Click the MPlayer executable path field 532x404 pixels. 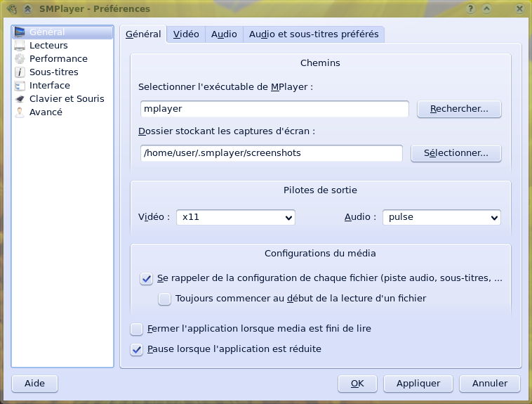[x=274, y=109]
